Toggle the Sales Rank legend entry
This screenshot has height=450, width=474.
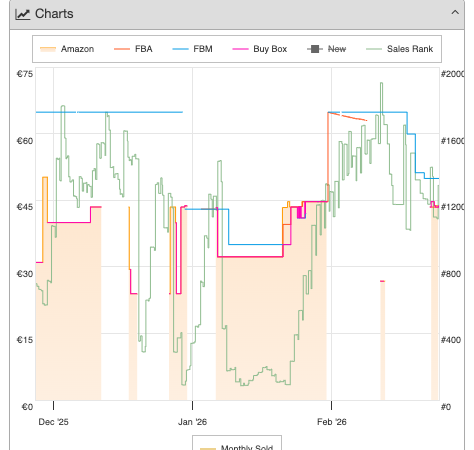click(x=399, y=49)
